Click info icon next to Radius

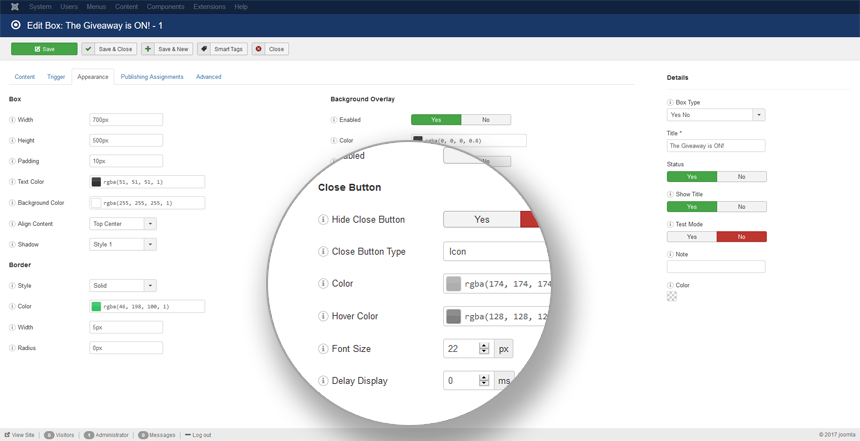(x=12, y=348)
